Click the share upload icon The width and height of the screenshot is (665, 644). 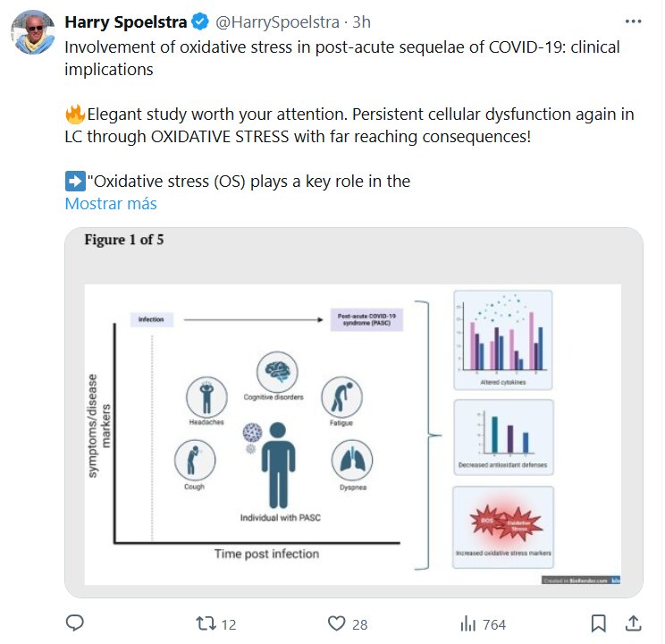[x=632, y=623]
